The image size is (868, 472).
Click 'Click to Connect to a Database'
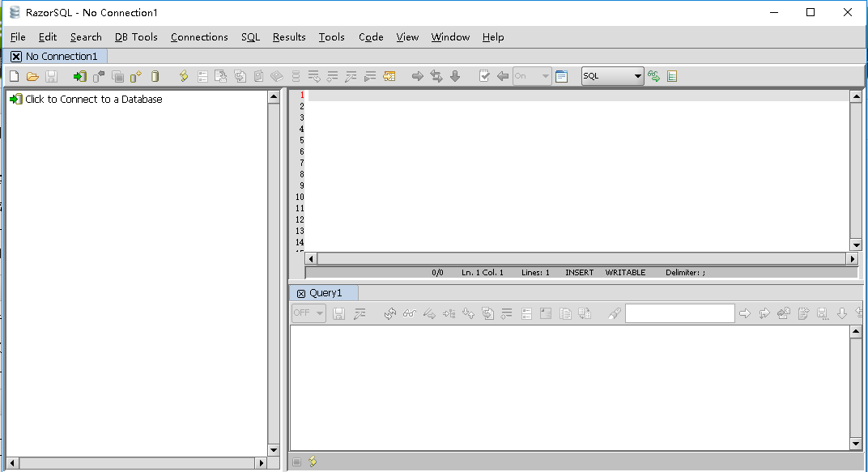click(94, 99)
